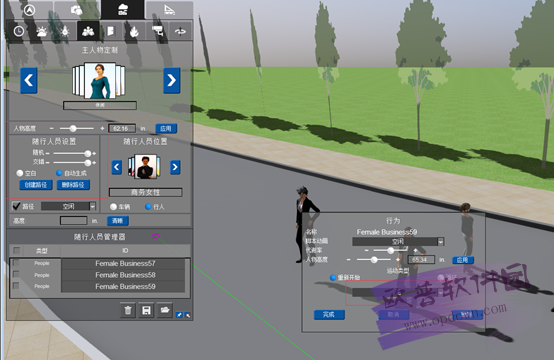Select the surveillance camera tool
This screenshot has height=360, width=554.
pyautogui.click(x=157, y=31)
